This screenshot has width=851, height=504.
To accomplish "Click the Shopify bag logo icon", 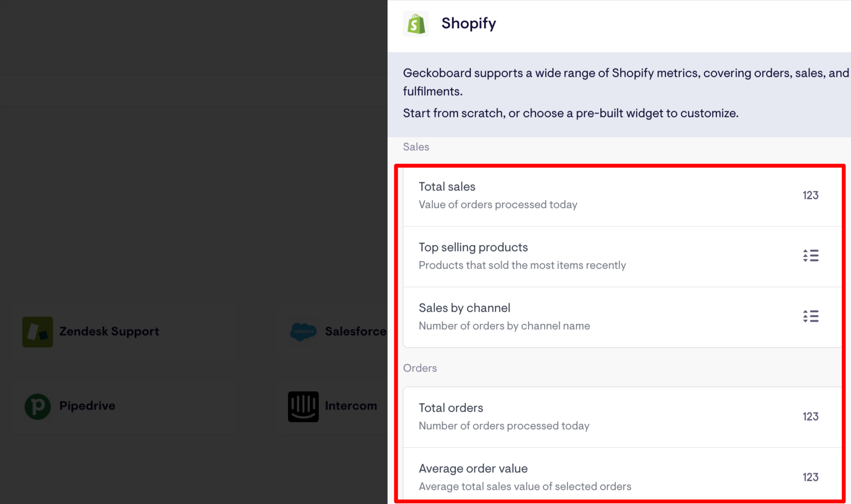I will [415, 24].
